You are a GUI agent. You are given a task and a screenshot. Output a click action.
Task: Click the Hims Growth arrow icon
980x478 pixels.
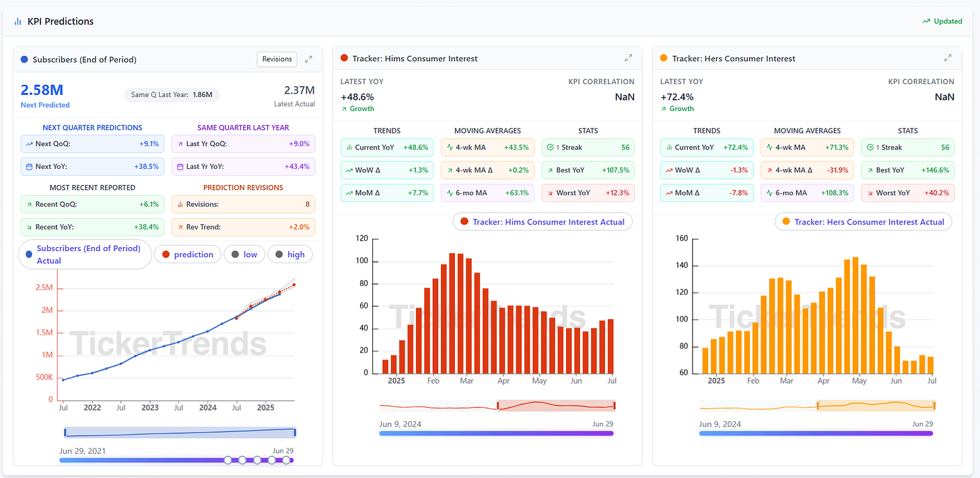[344, 109]
